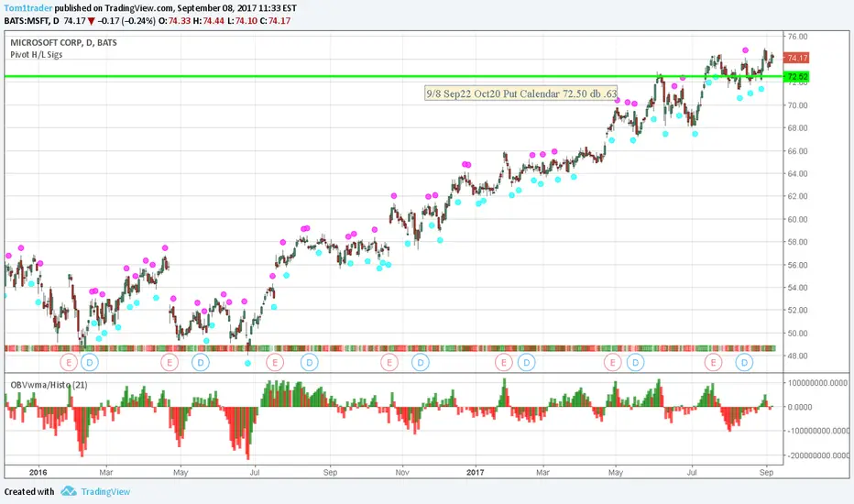The image size is (854, 504).
Task: Click the 2016 date axis label
Action: coord(38,473)
